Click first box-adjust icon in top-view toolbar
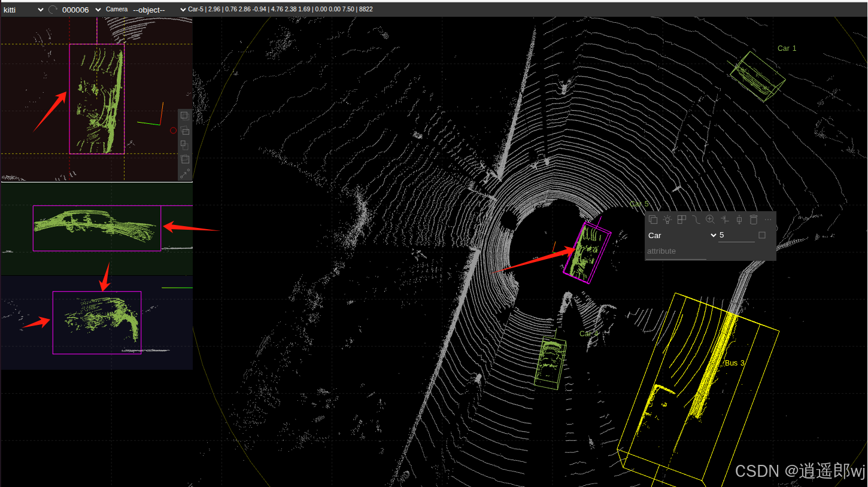Image resolution: width=868 pixels, height=487 pixels. [185, 116]
